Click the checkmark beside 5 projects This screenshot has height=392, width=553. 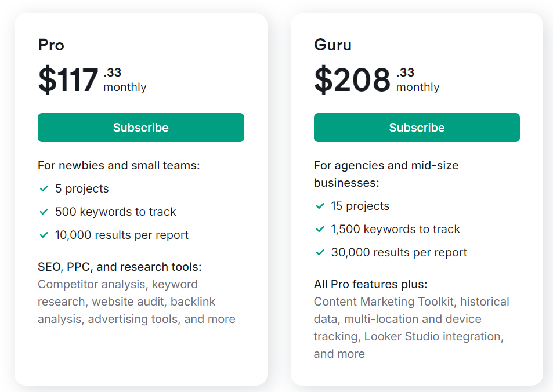pyautogui.click(x=45, y=188)
